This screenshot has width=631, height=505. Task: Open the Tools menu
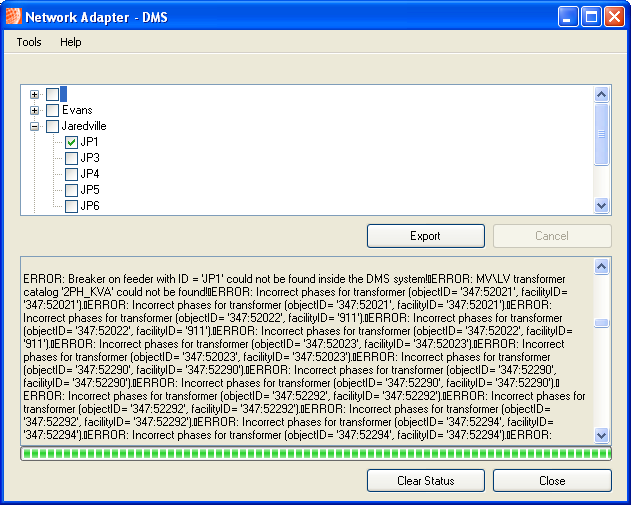[29, 42]
